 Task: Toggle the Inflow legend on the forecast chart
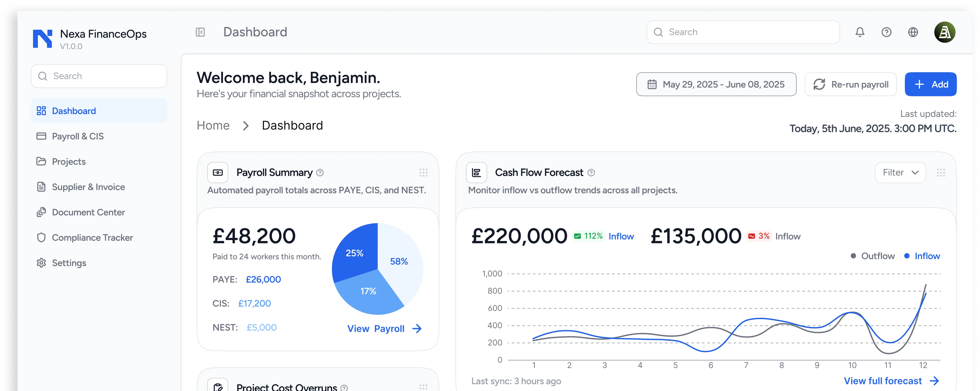(922, 256)
